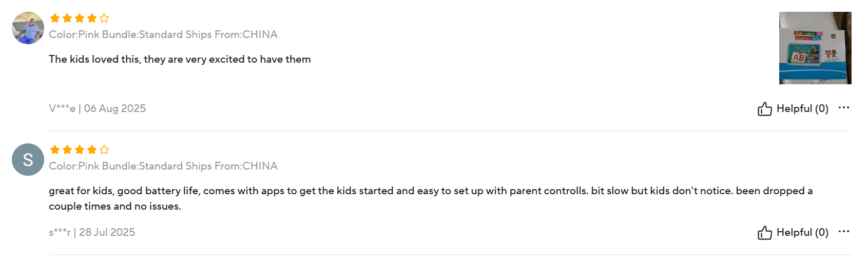Image resolution: width=868 pixels, height=259 pixels.
Task: Mark 28 Jul 2025 review via Helpful (0) text
Action: pos(802,232)
